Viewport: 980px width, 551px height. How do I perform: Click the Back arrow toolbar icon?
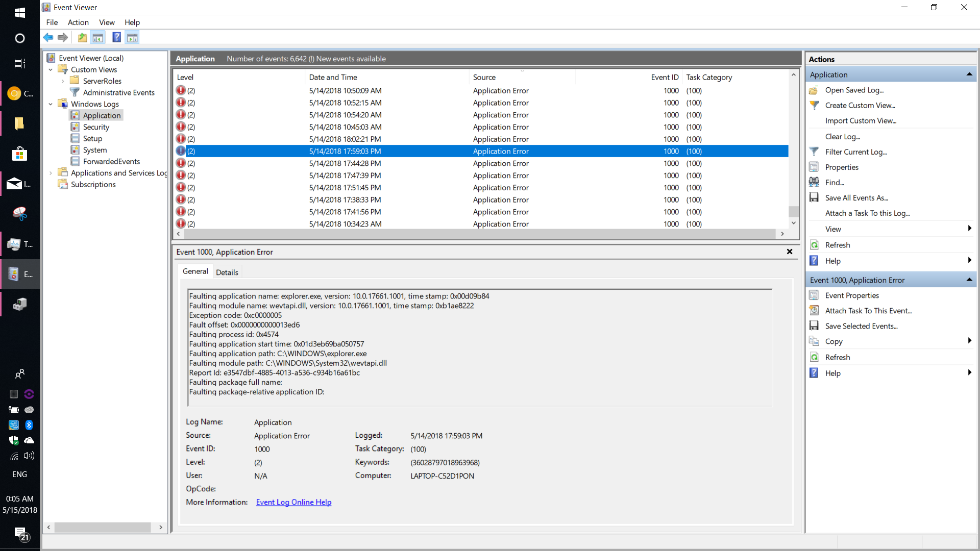tap(48, 37)
